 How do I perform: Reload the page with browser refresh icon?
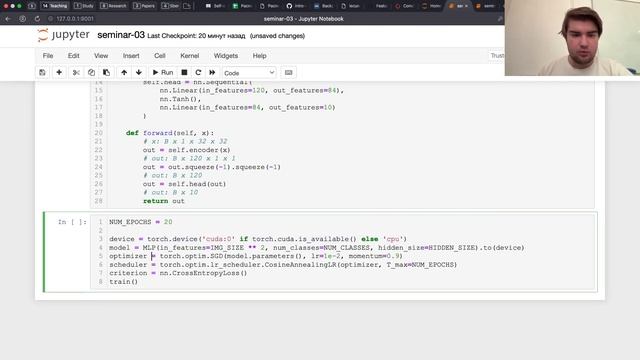[x=37, y=19]
